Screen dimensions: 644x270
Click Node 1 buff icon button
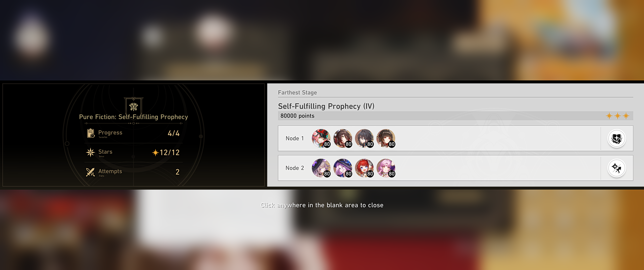click(617, 138)
